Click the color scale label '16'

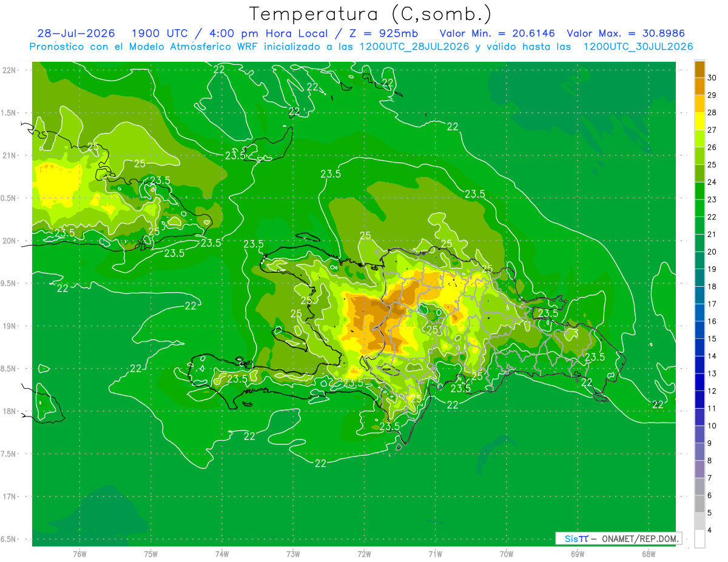coord(712,321)
